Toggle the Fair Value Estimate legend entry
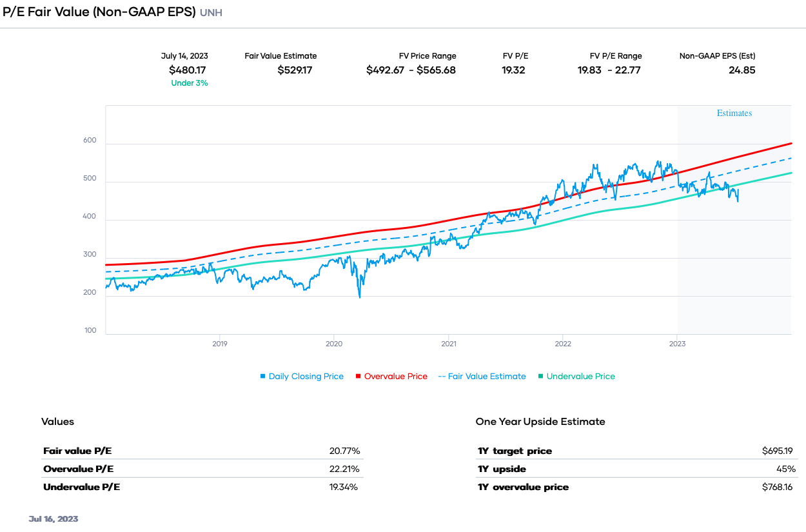Screen dimensions: 806x532 point(482,377)
